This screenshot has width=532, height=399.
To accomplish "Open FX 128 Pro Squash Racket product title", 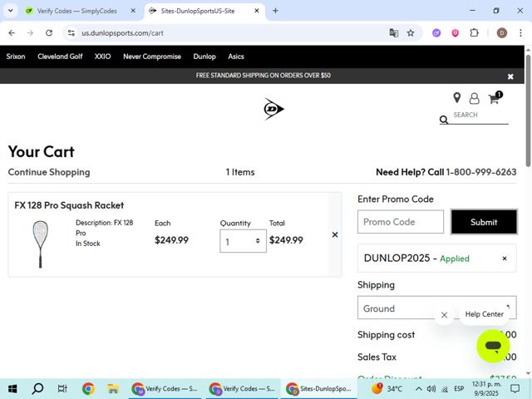I will 69,205.
